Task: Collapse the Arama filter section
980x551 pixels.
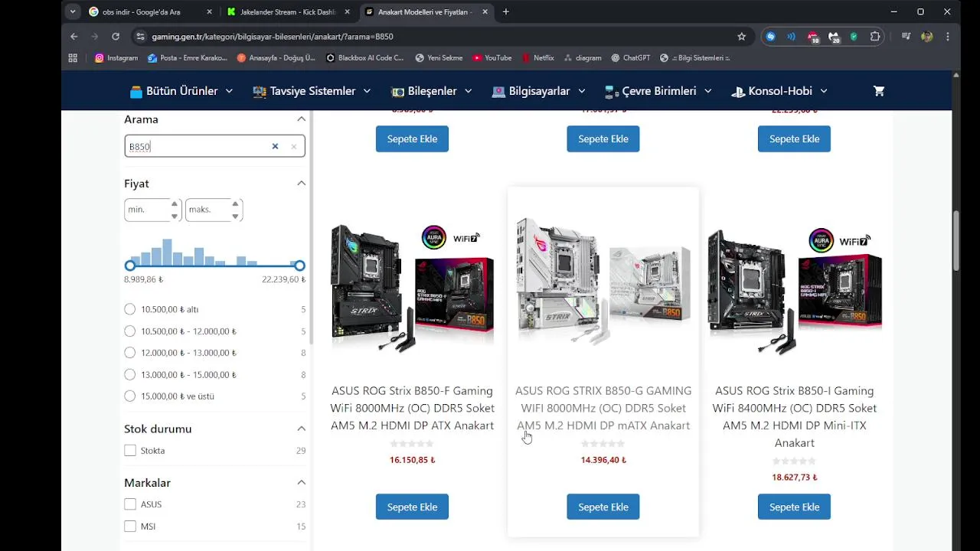Action: (x=301, y=119)
